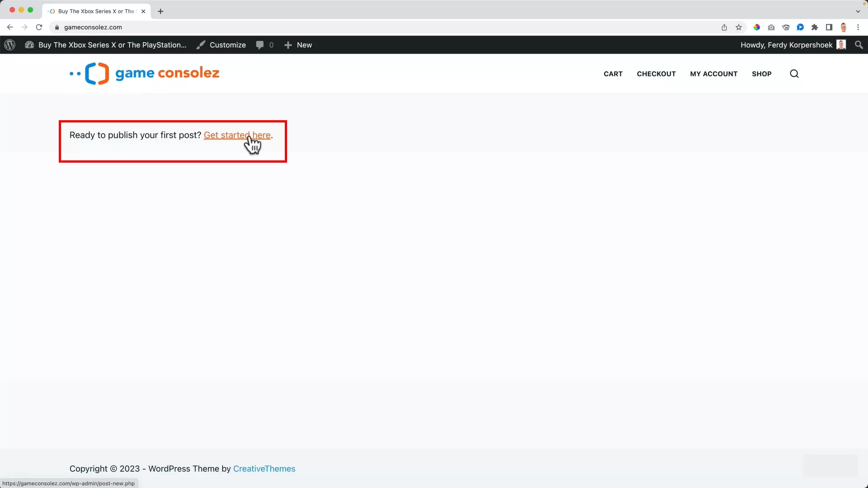Open Chrome's three-dot menu
The width and height of the screenshot is (868, 488).
point(859,27)
